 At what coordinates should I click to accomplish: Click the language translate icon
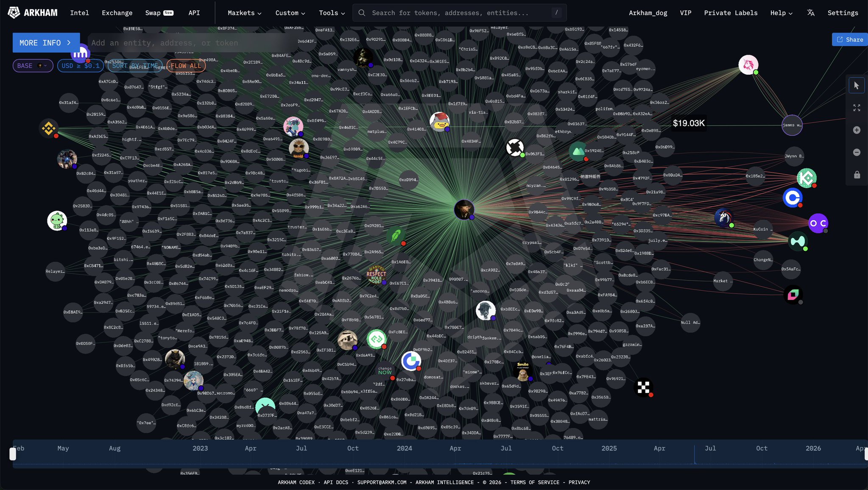point(811,13)
